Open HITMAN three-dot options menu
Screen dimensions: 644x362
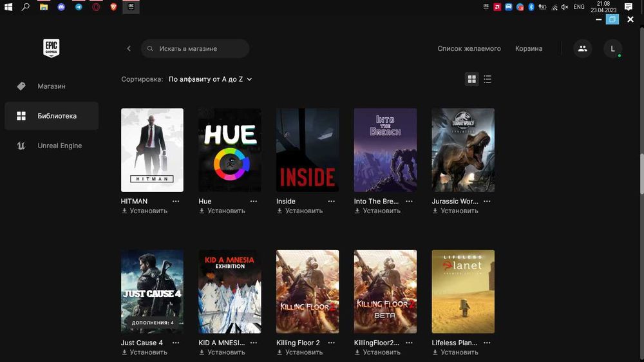click(176, 202)
